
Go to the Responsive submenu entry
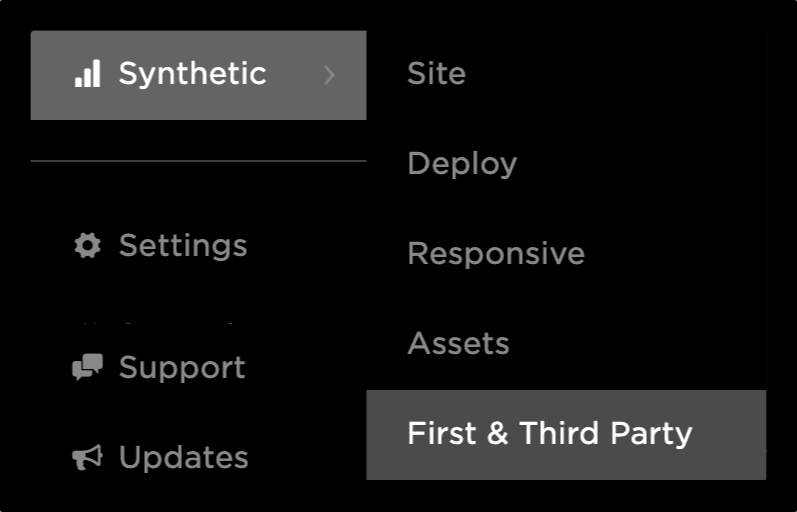496,254
